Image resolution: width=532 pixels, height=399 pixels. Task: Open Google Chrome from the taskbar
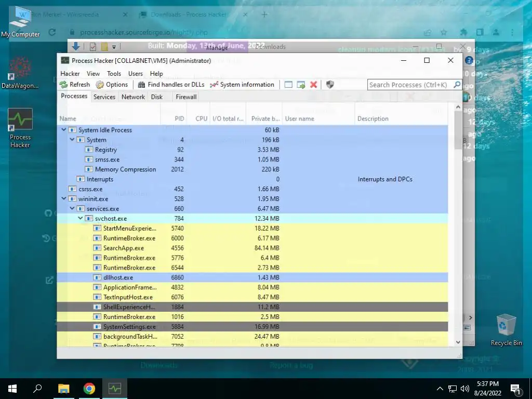click(x=89, y=389)
